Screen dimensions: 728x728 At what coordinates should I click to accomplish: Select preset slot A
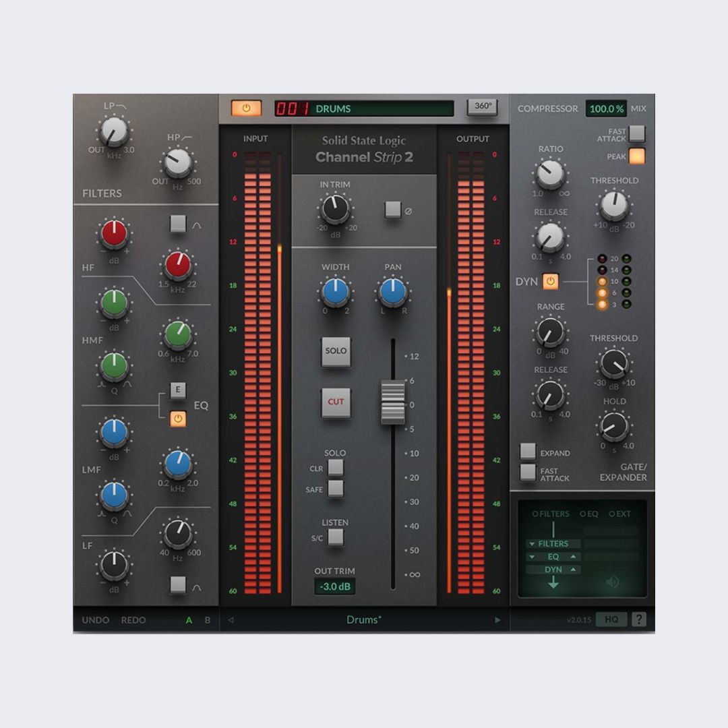click(x=189, y=620)
